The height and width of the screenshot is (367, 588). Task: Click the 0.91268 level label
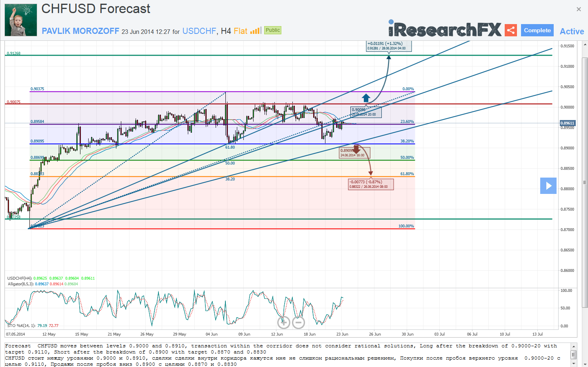(13, 53)
